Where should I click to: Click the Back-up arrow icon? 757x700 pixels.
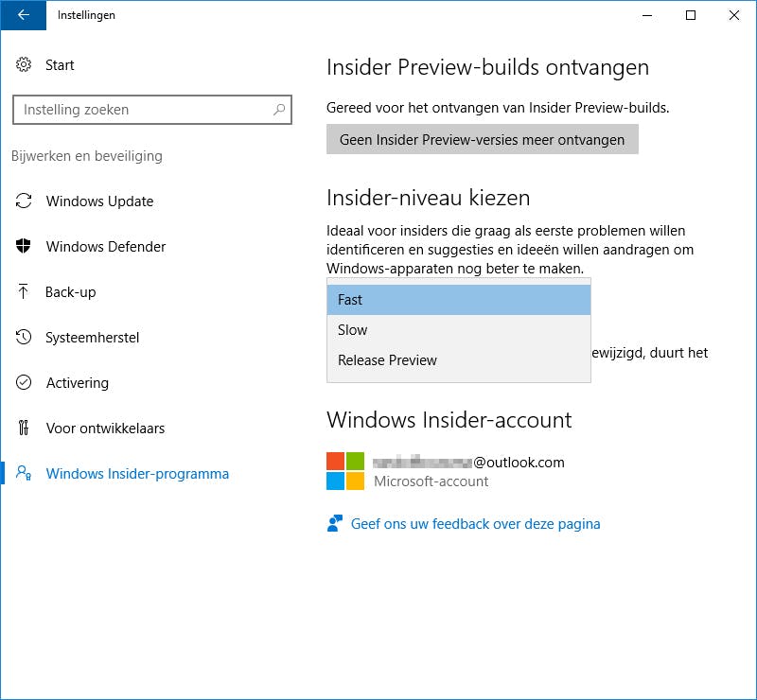click(x=23, y=291)
